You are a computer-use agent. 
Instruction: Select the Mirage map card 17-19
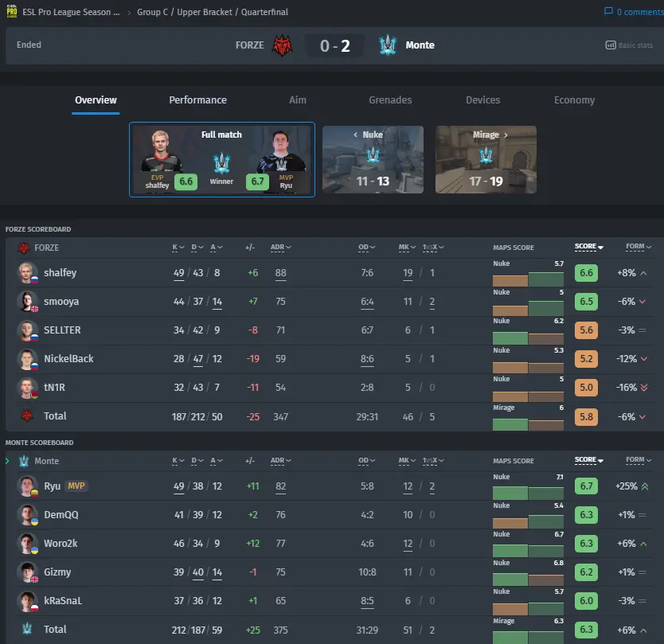(486, 160)
